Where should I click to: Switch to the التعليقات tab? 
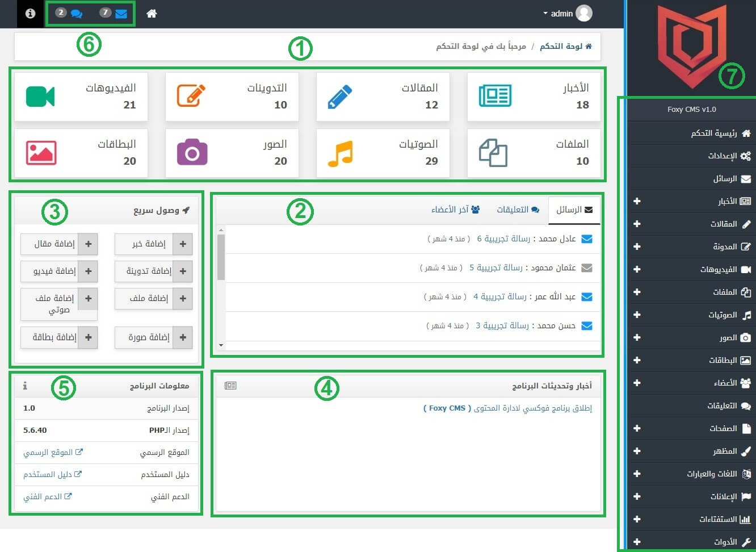click(518, 210)
